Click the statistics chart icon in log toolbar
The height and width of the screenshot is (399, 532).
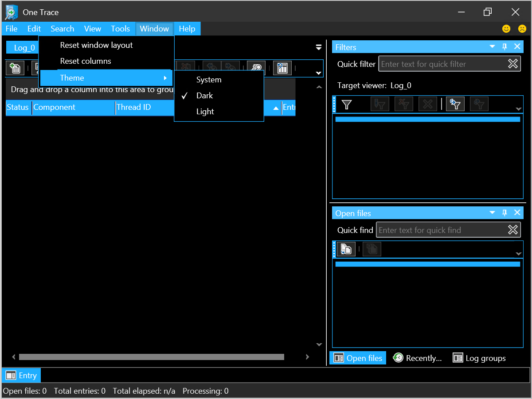282,68
